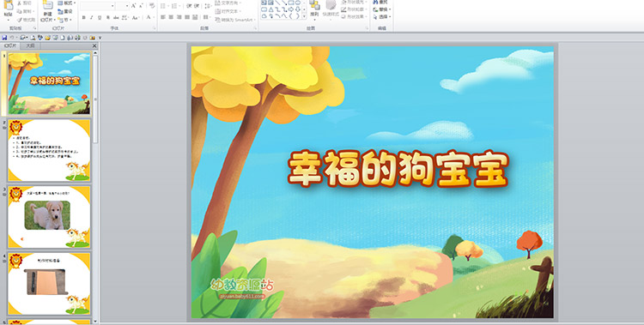Open the Section (节) dropdown
644x325 pixels.
click(64, 20)
